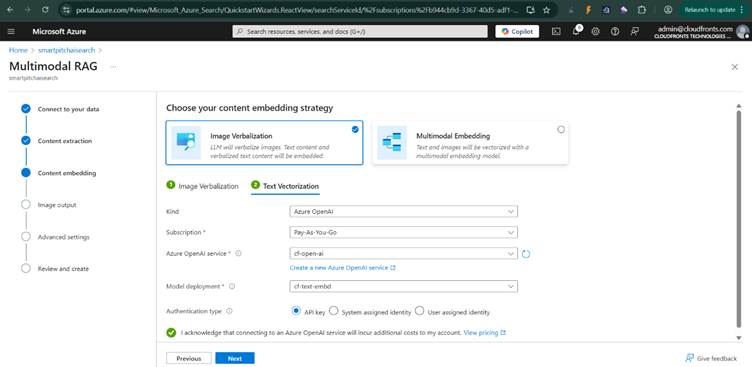The image size is (752, 367).
Task: Click the smartpitchaisearch breadcrumb
Action: [67, 50]
